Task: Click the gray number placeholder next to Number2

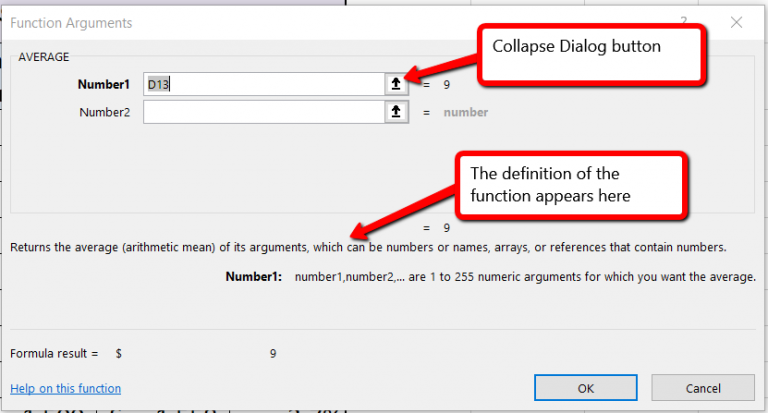Action: coord(466,113)
